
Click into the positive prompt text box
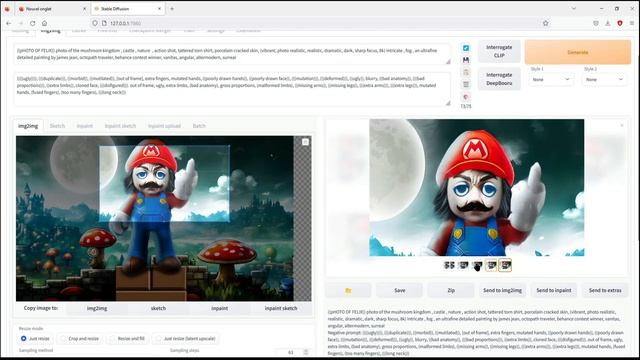(232, 54)
